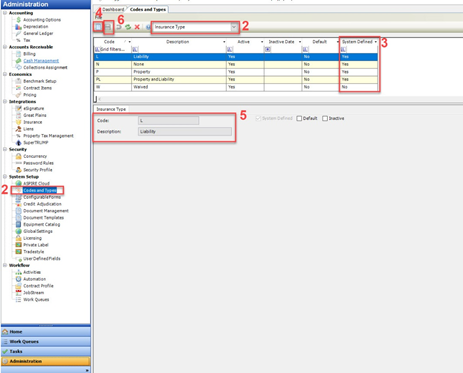Viewport: 463px width, 373px height.
Task: Open the Insurance Type dropdown
Action: pyautogui.click(x=234, y=27)
